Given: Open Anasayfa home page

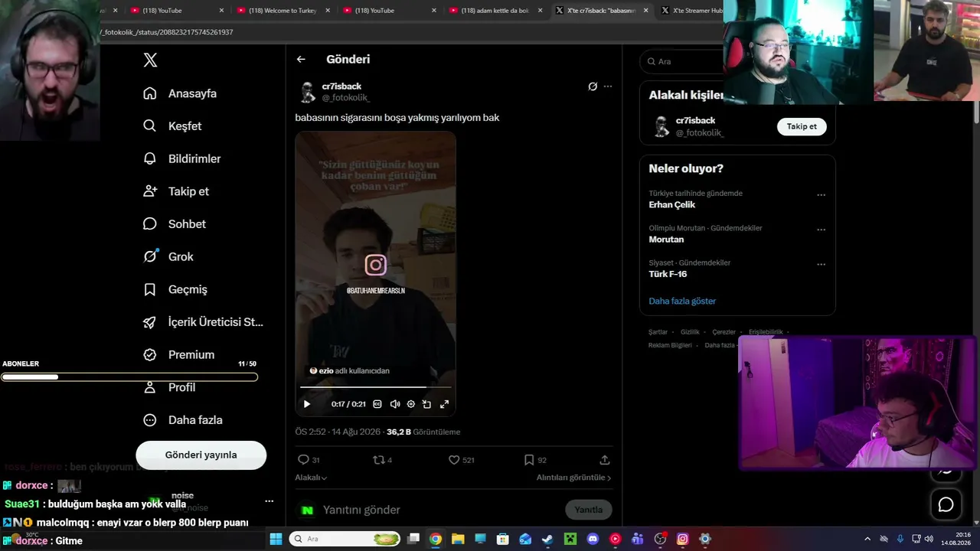Looking at the screenshot, I should click(x=180, y=93).
